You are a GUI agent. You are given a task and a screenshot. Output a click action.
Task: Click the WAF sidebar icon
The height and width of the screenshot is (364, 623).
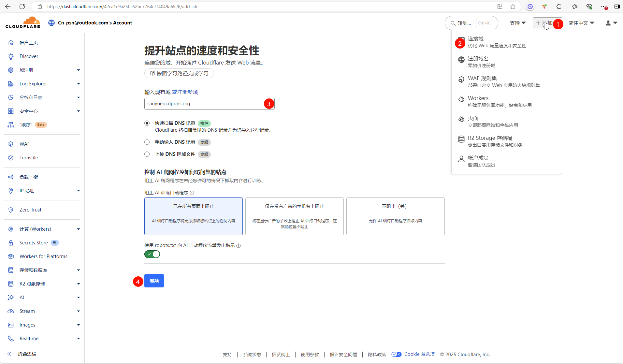(11, 144)
